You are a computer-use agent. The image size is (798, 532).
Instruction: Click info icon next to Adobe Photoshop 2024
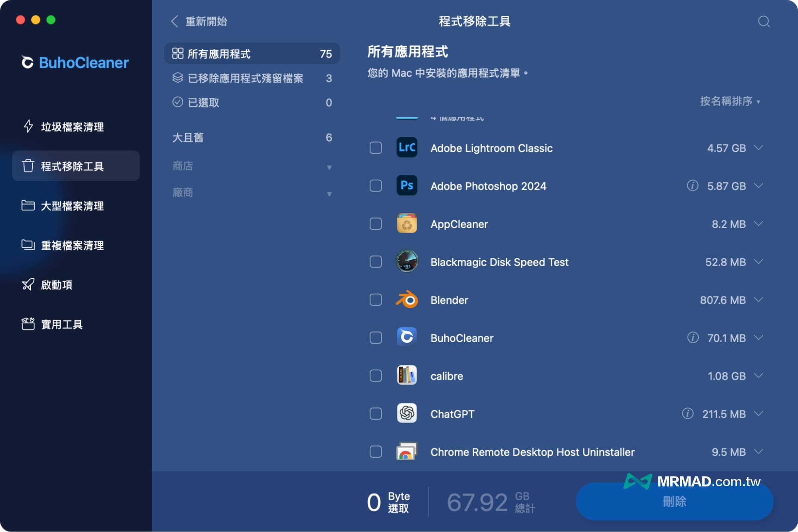[692, 186]
